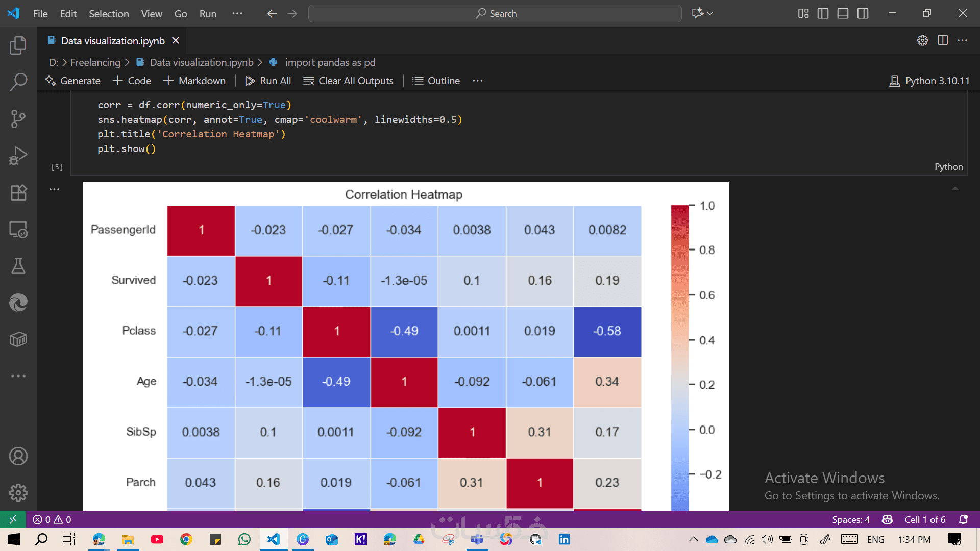This screenshot has width=980, height=551.
Task: Open the cell output actions ellipsis
Action: click(x=55, y=189)
